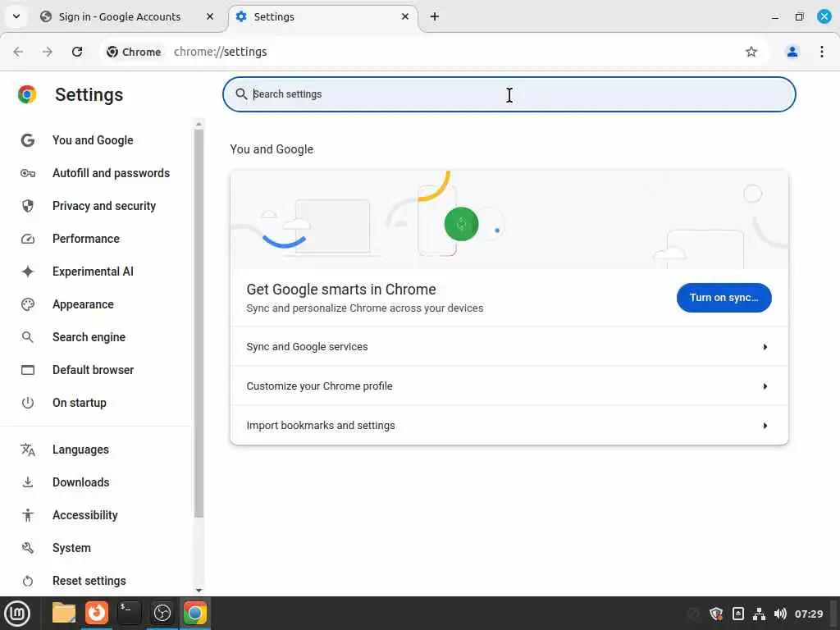840x630 pixels.
Task: Click the power On startup icon
Action: pyautogui.click(x=28, y=403)
